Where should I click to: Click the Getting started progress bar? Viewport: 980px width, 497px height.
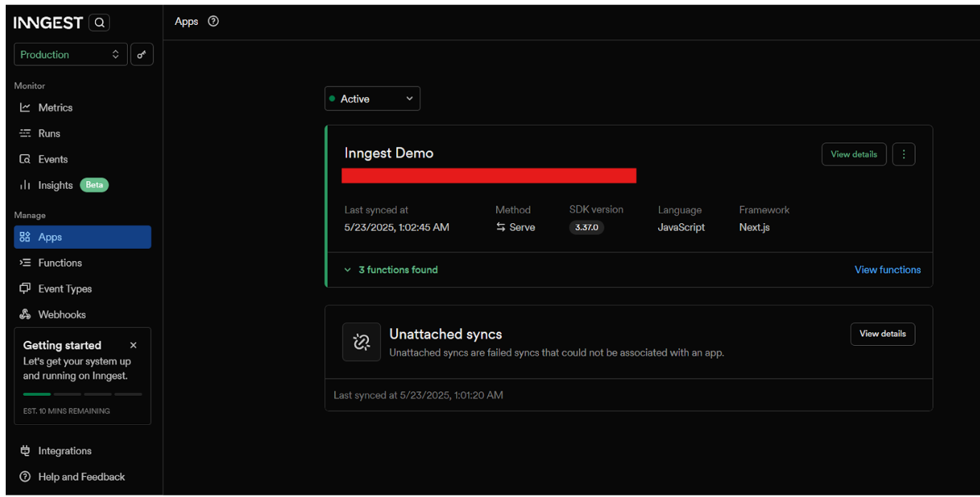pos(82,394)
